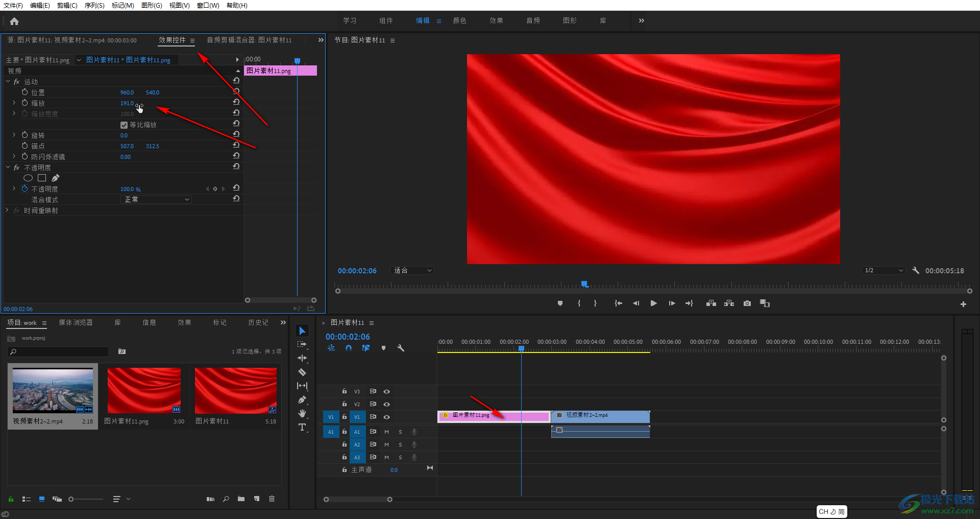This screenshot has width=980, height=519.
Task: Open Effect Controls panel menu
Action: [x=192, y=40]
